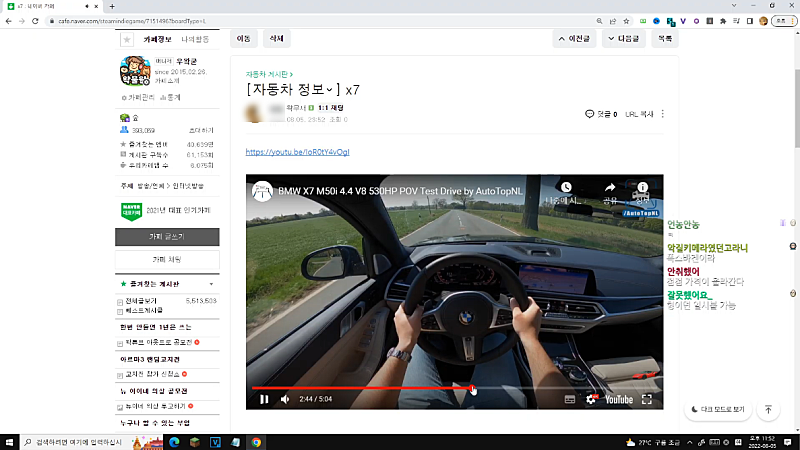Open 베스트게시글 board
This screenshot has height=450, width=800.
point(144,311)
